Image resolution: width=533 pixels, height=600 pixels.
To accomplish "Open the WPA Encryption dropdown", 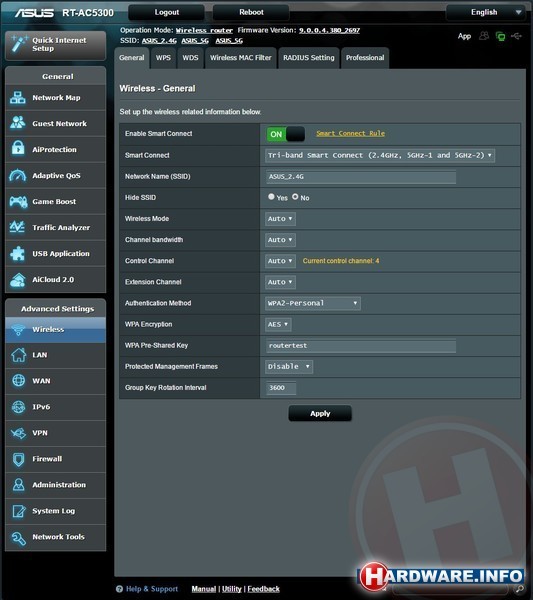I will 278,324.
